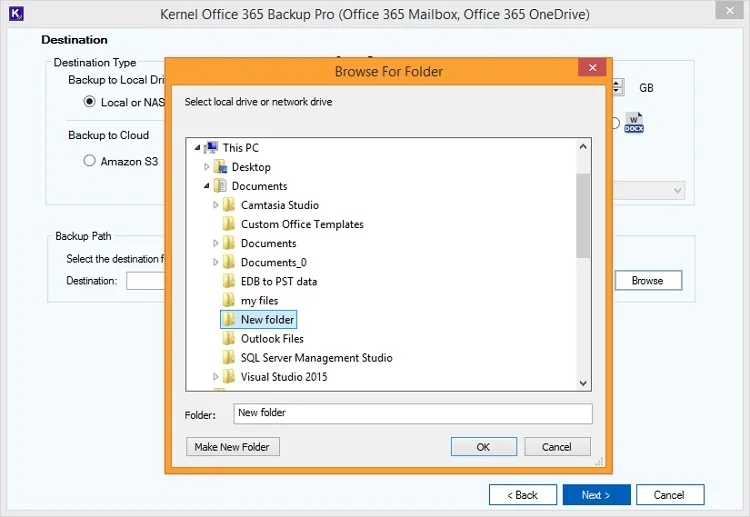Expand the Desktop tree node
The height and width of the screenshot is (517, 750).
[207, 167]
